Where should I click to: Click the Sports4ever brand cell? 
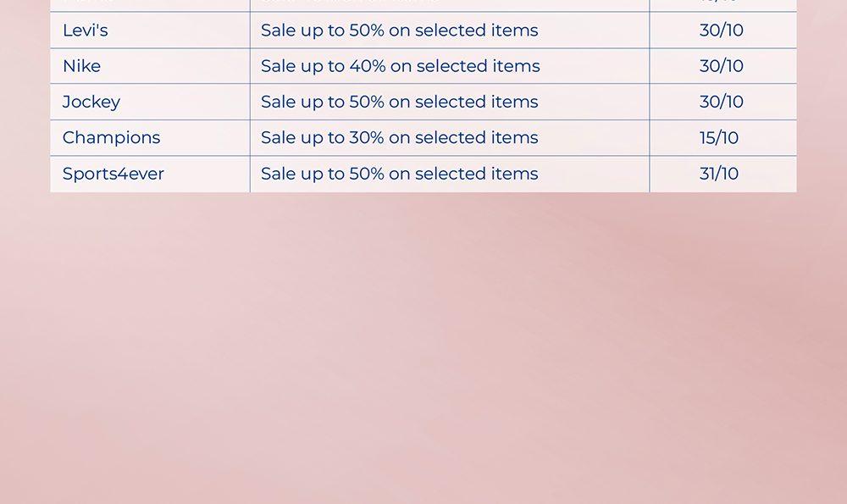(113, 174)
